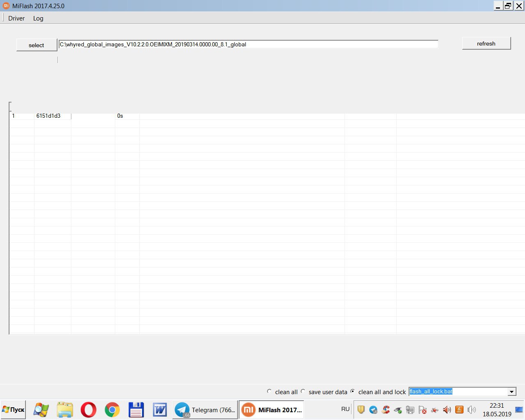Viewport: 525px width, 420px height.
Task: Open the Пуск start button
Action: (13, 410)
